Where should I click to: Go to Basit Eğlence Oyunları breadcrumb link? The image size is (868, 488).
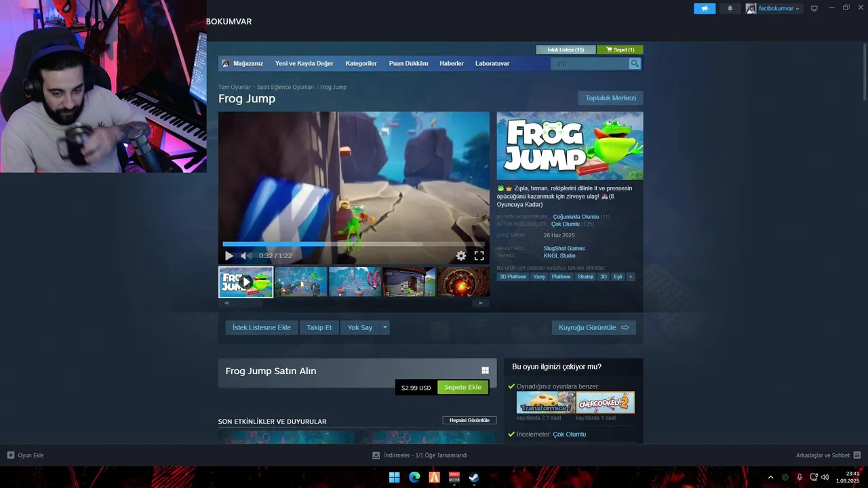coord(285,87)
